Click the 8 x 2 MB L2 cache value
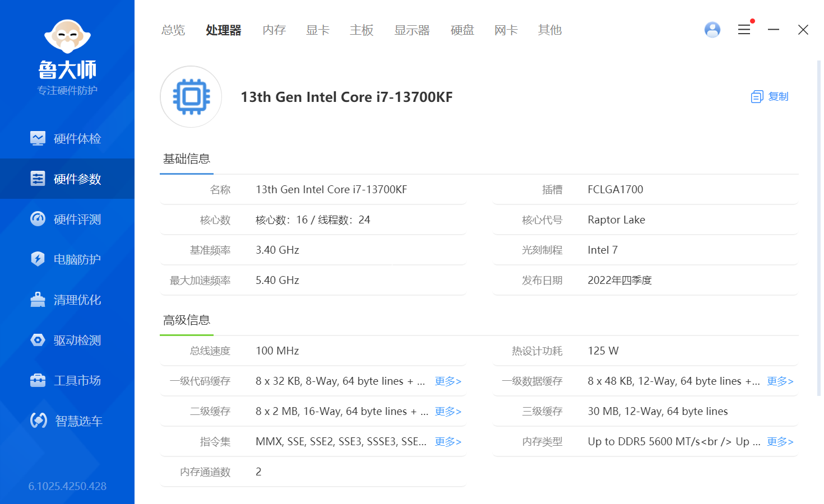Screen dimensions: 824x504 click(x=342, y=412)
